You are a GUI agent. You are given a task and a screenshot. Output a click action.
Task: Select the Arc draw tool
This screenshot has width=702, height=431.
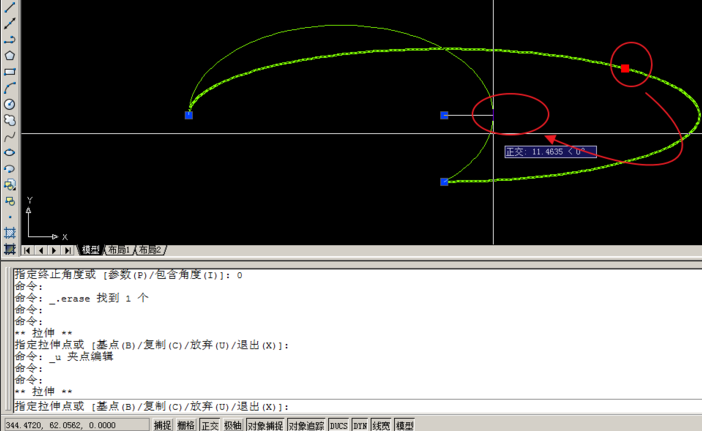tap(9, 88)
